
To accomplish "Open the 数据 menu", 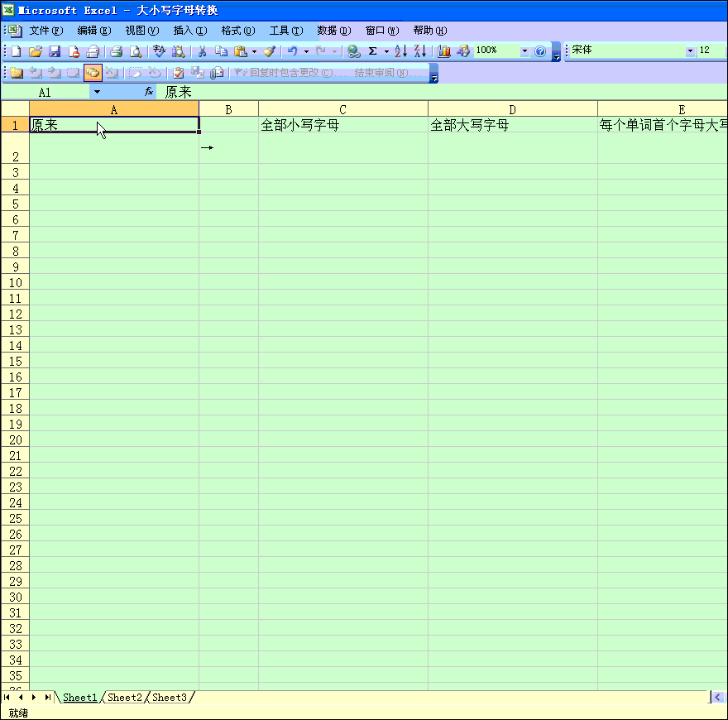I will (333, 31).
